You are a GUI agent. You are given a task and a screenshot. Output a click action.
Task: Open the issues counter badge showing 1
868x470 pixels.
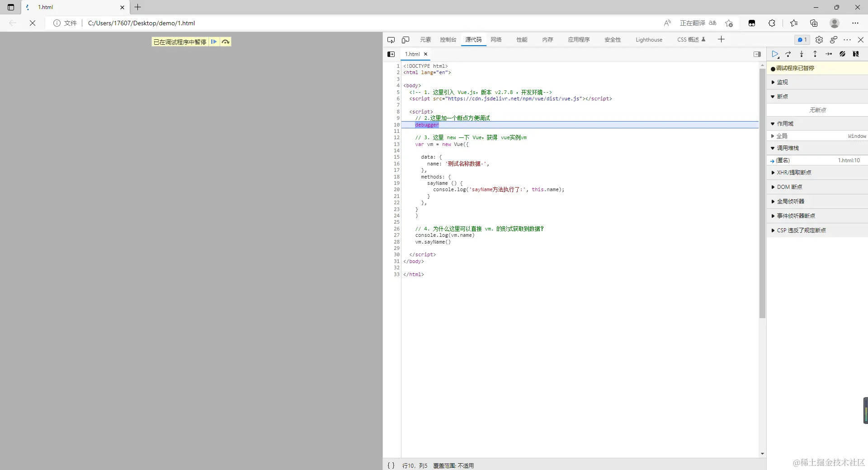tap(802, 40)
